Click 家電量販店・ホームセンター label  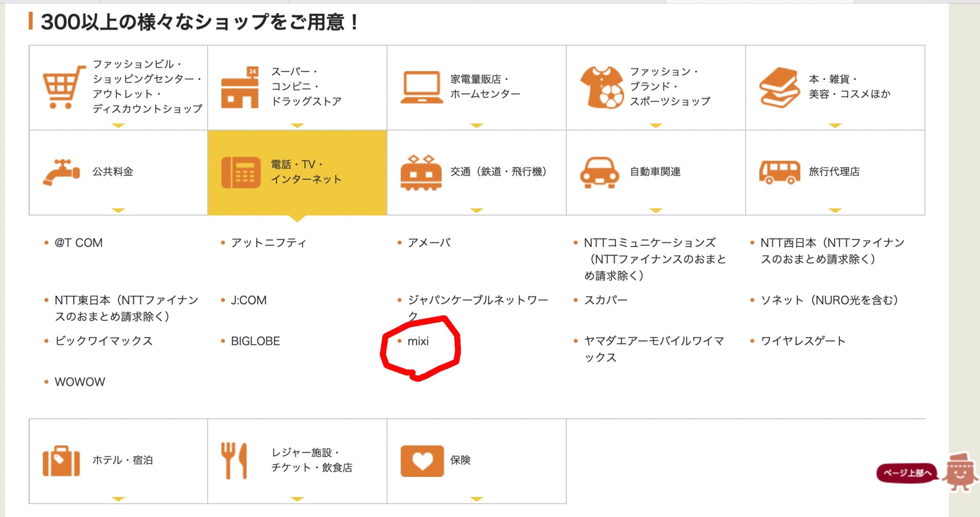click(485, 87)
